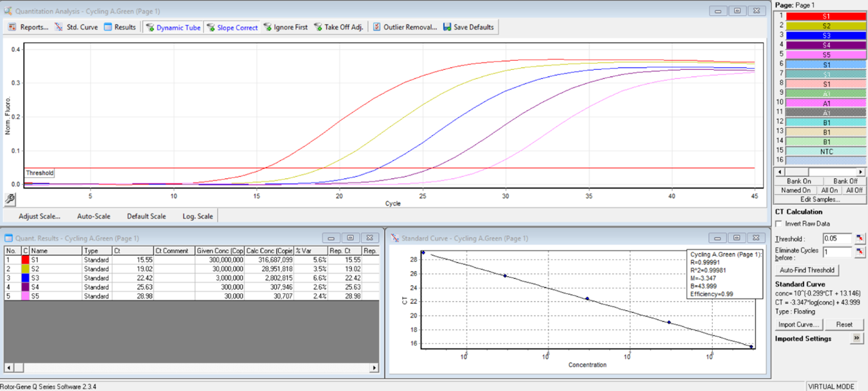This screenshot has width=868, height=391.
Task: Click the threshold grab icon beside Threshold field
Action: (859, 239)
